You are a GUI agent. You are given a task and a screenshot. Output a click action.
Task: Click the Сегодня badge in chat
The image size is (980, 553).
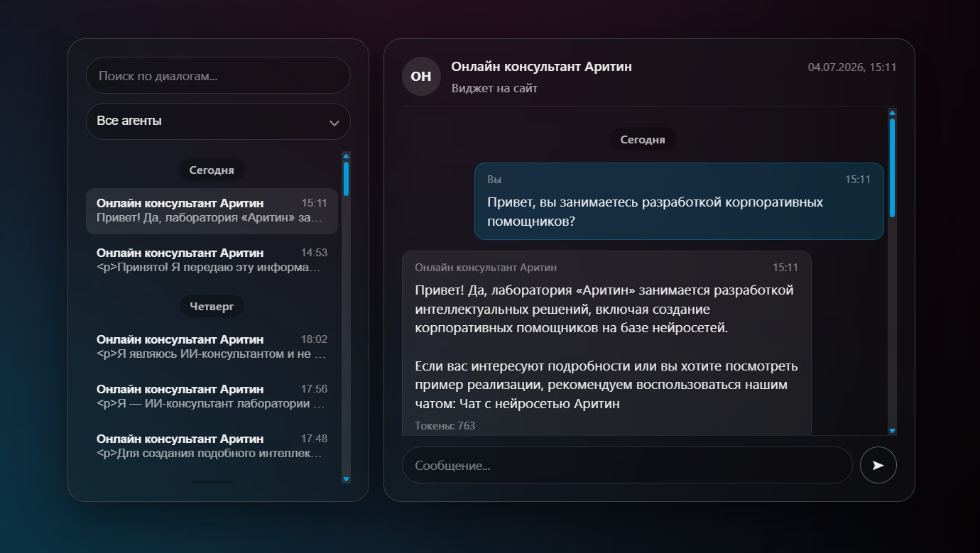[643, 139]
